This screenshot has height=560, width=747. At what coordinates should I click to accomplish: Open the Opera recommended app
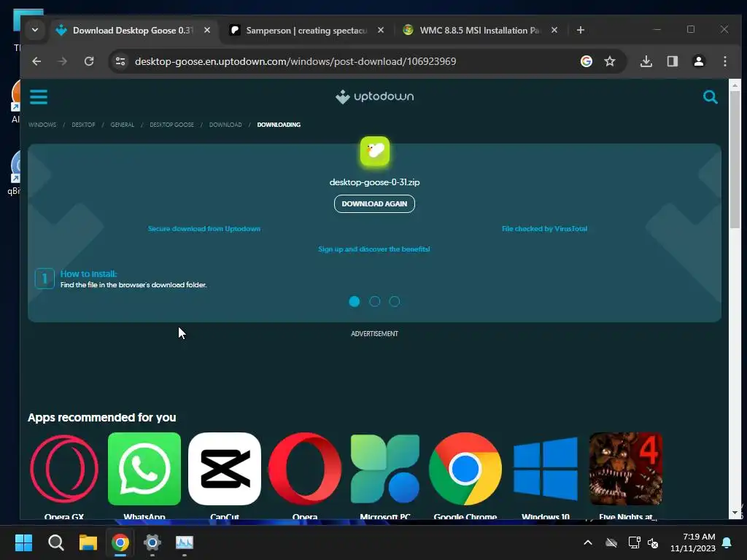coord(305,469)
